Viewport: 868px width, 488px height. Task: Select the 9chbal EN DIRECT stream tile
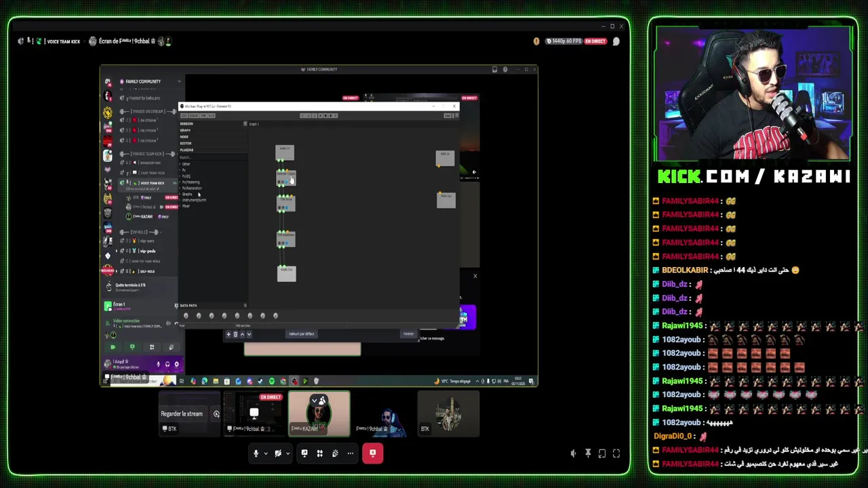coord(254,413)
